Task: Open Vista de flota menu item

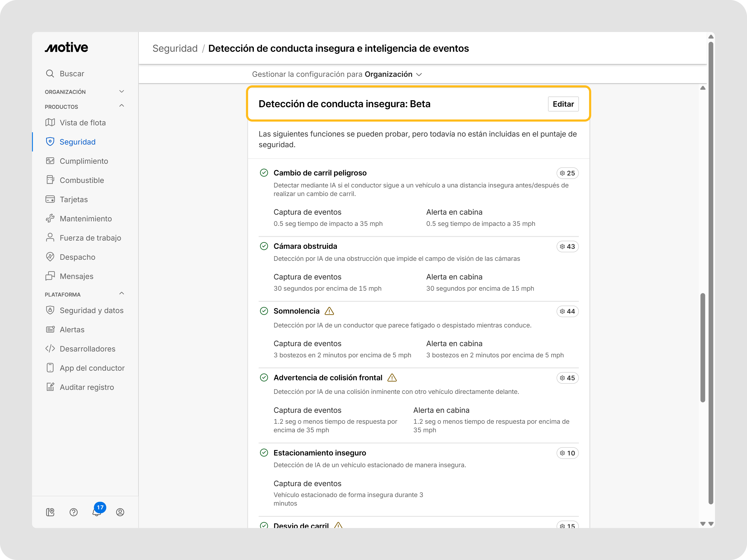Action: click(82, 122)
